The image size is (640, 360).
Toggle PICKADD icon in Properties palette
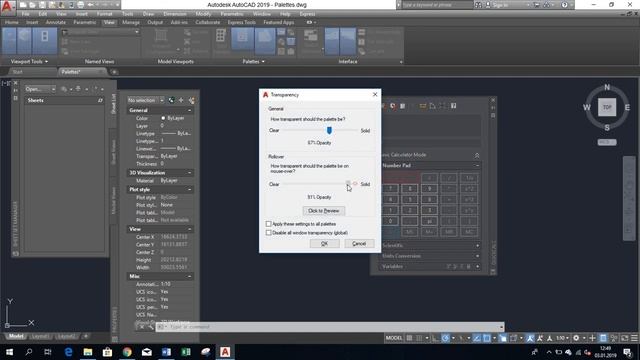point(172,100)
